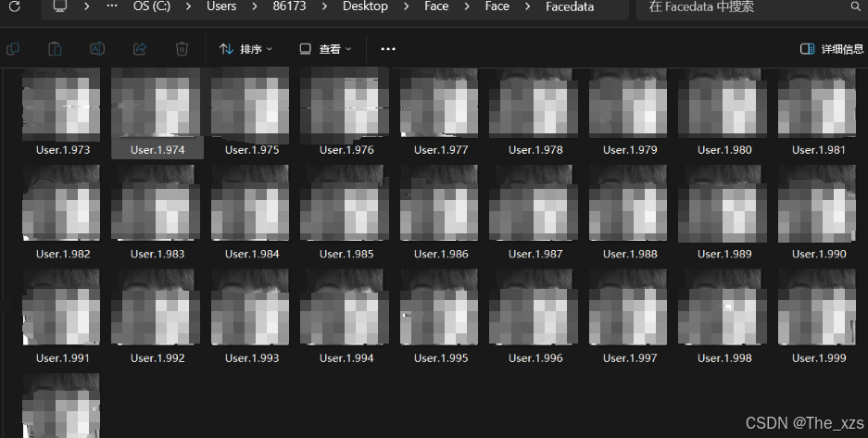Open the 查看 view dropdown

[x=325, y=49]
